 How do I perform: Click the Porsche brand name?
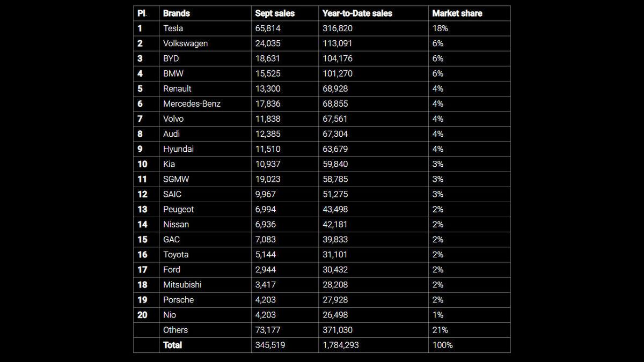[x=179, y=300]
